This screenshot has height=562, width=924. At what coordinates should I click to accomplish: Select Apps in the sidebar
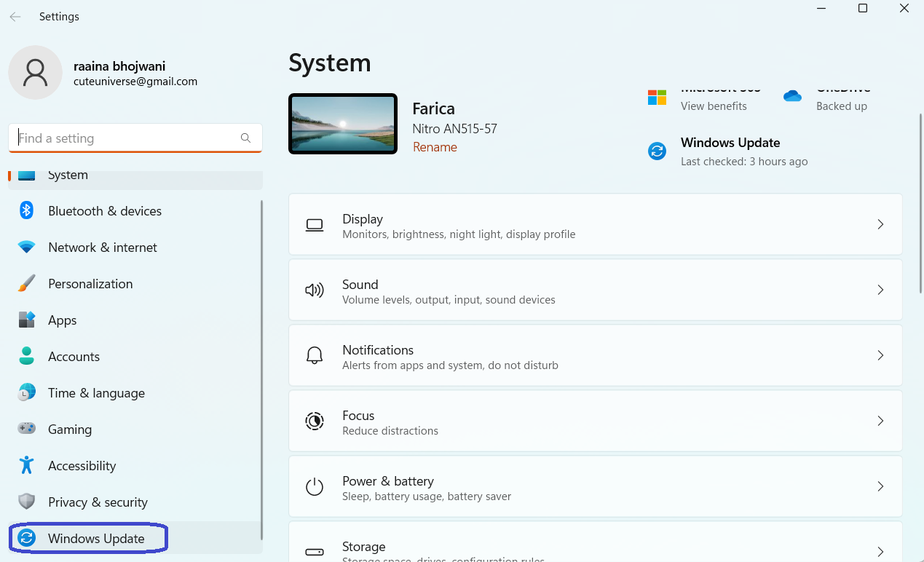point(62,320)
